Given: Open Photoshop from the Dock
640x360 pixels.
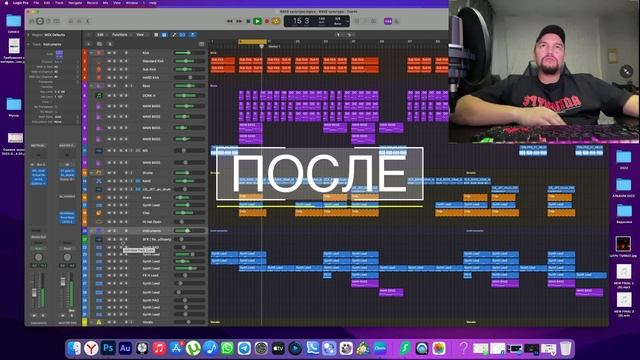Looking at the screenshot, I should pyautogui.click(x=108, y=348).
